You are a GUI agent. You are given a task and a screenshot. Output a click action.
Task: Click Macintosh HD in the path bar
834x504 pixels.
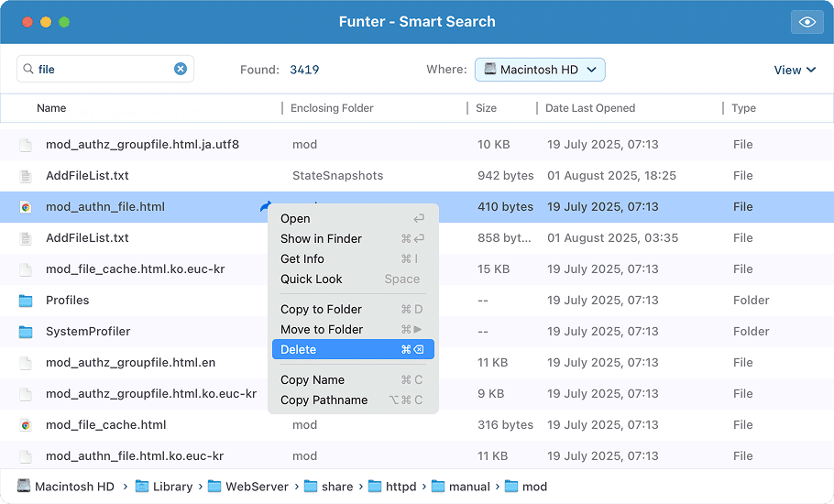point(74,487)
